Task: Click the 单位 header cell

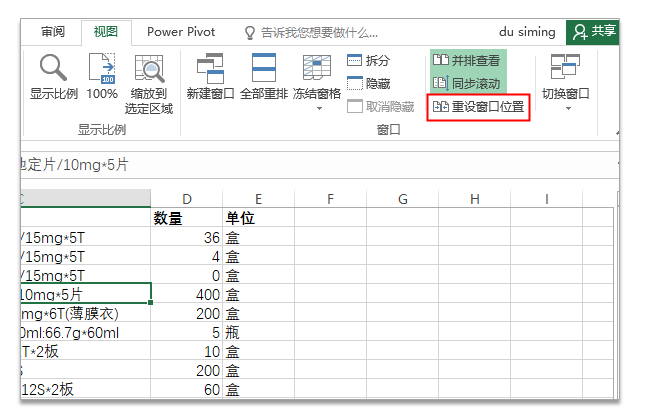Action: (x=259, y=218)
